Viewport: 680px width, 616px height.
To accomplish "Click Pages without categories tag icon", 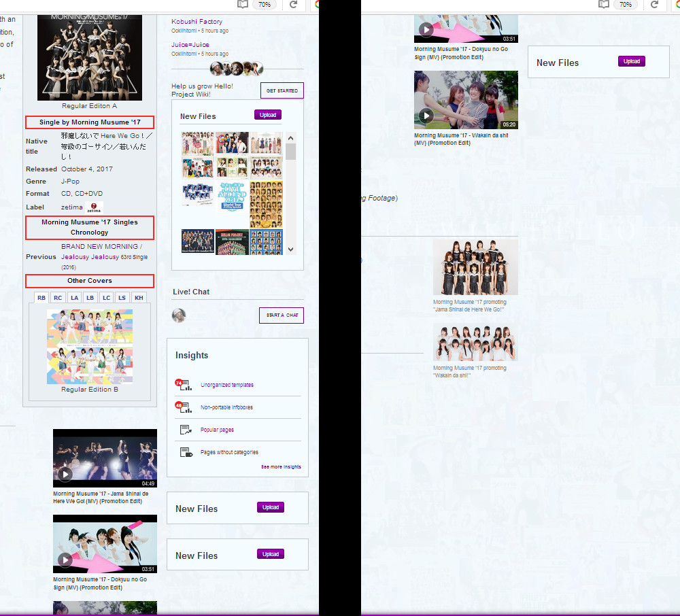I will pyautogui.click(x=186, y=452).
